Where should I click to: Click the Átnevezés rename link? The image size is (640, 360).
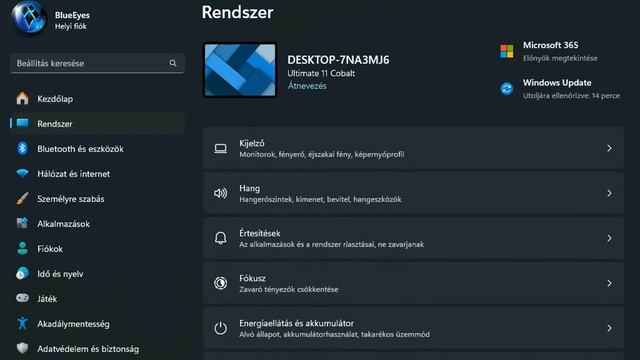click(x=307, y=86)
